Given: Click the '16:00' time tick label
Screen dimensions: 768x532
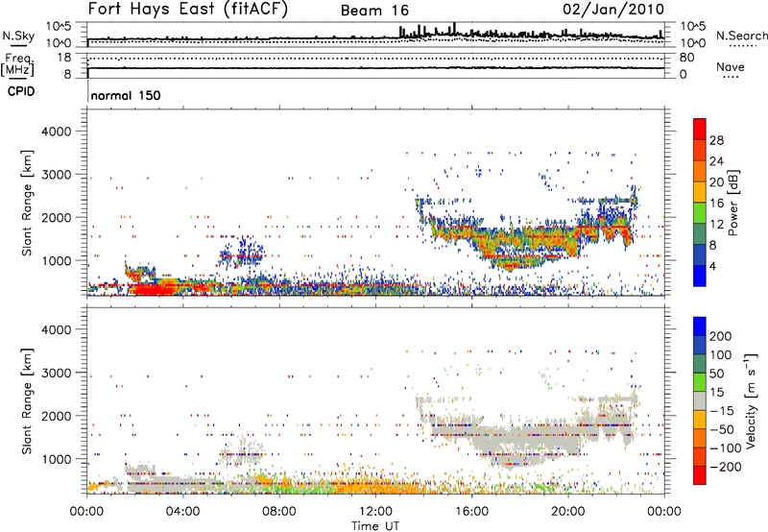Looking at the screenshot, I should click(x=471, y=512).
